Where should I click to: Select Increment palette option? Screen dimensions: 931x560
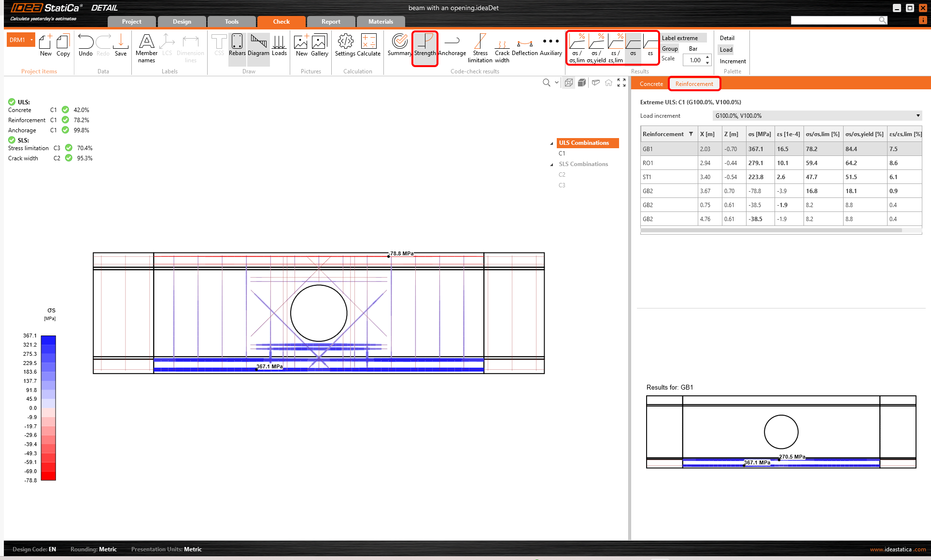pyautogui.click(x=733, y=61)
